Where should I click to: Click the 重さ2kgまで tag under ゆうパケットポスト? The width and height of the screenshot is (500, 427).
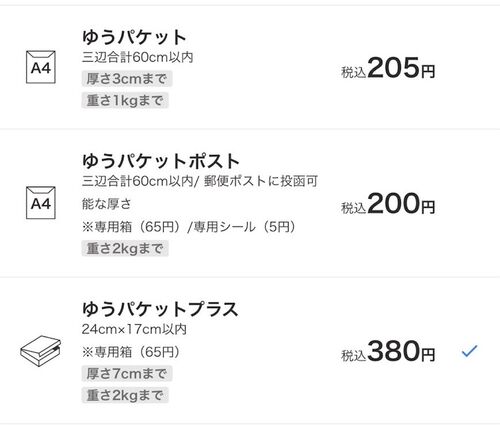(125, 249)
